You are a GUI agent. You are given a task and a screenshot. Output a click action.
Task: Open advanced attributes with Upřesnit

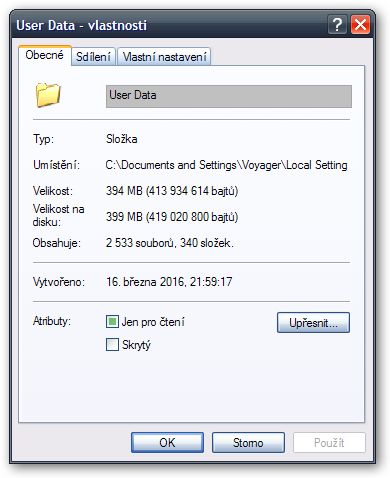313,322
